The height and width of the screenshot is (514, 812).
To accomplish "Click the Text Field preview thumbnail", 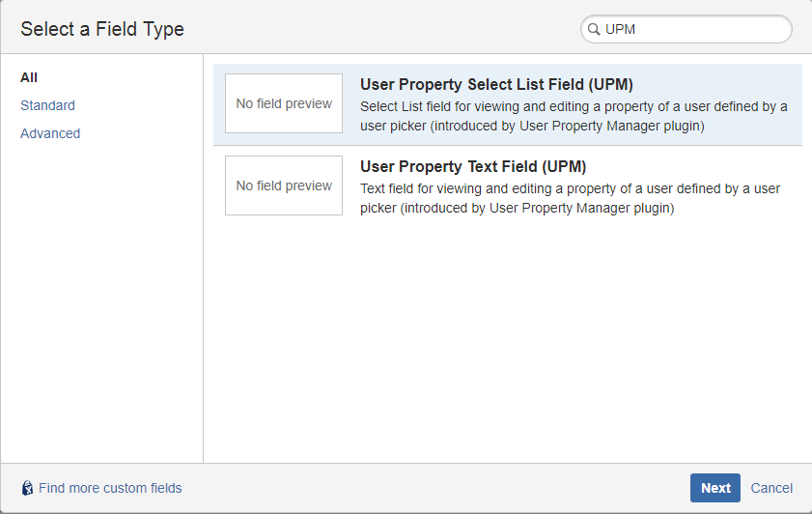I will click(x=284, y=186).
